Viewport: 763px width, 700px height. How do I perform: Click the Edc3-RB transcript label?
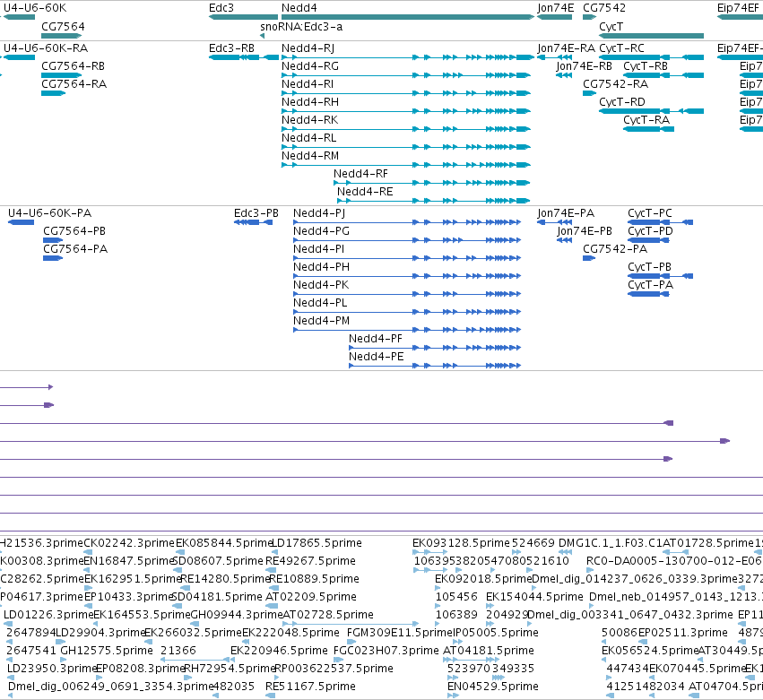point(231,48)
